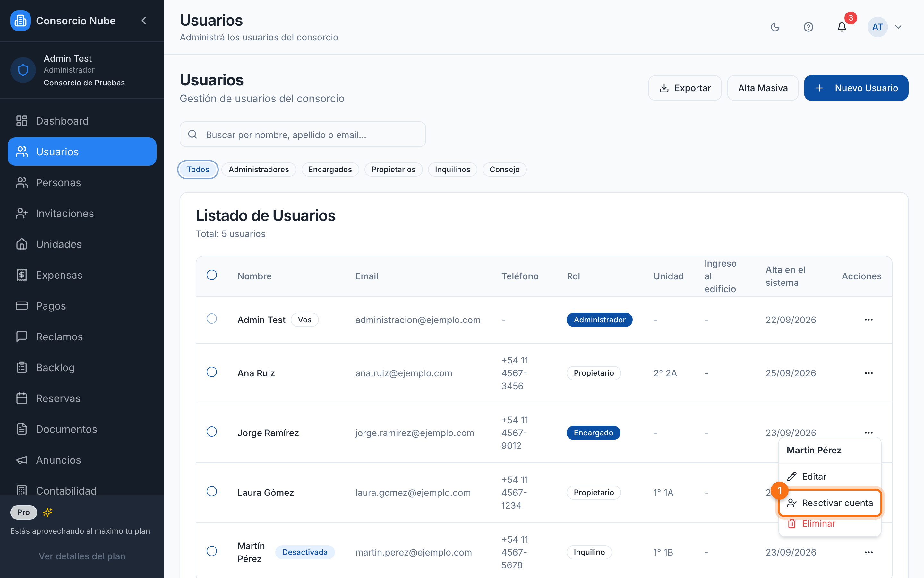Open Expensas section
Screen dimensions: 924x578
(82, 275)
